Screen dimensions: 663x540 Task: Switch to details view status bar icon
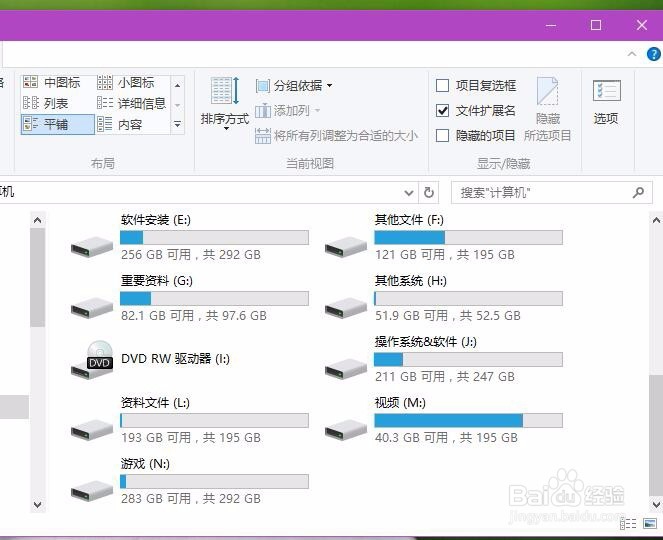pyautogui.click(x=628, y=524)
